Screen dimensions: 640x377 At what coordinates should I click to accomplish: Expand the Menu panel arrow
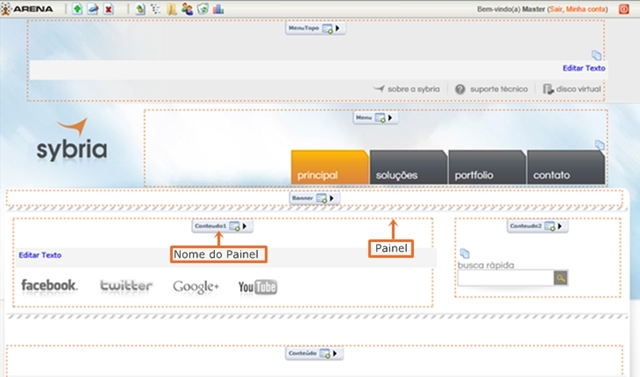[x=390, y=118]
